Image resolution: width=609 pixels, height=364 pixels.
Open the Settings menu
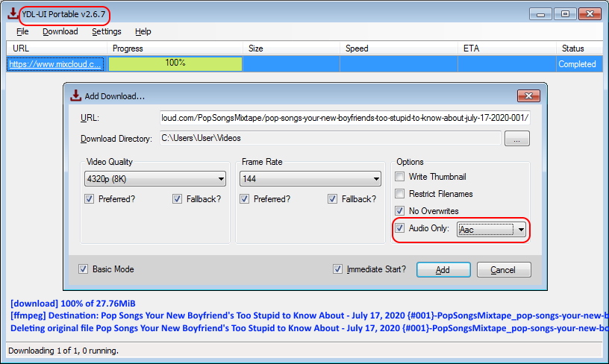(107, 31)
